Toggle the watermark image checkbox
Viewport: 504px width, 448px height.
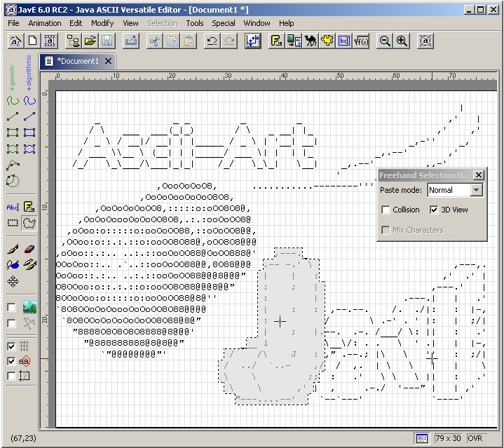(x=12, y=307)
